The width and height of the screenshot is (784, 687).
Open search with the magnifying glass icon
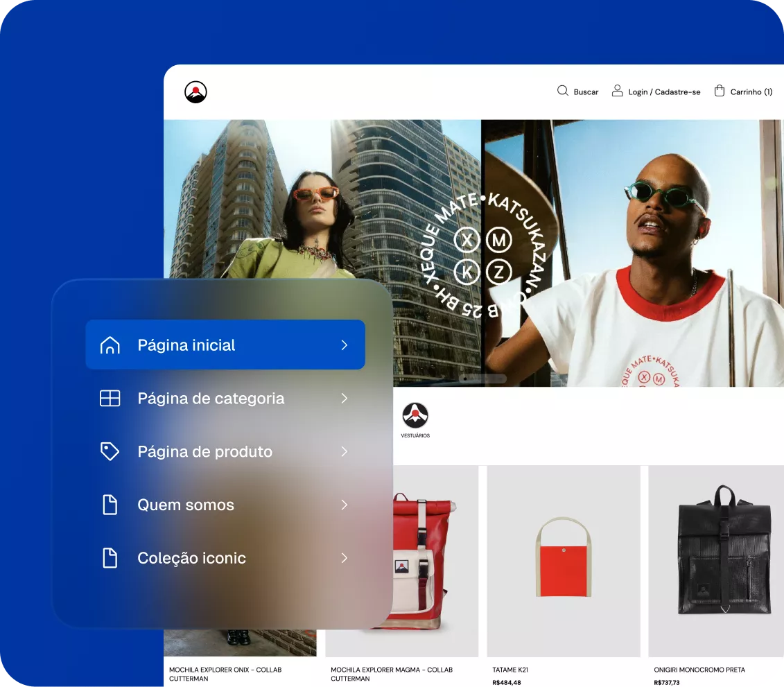562,91
